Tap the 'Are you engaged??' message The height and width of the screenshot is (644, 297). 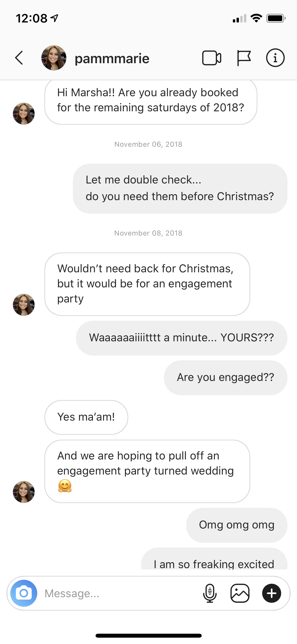[x=226, y=378]
